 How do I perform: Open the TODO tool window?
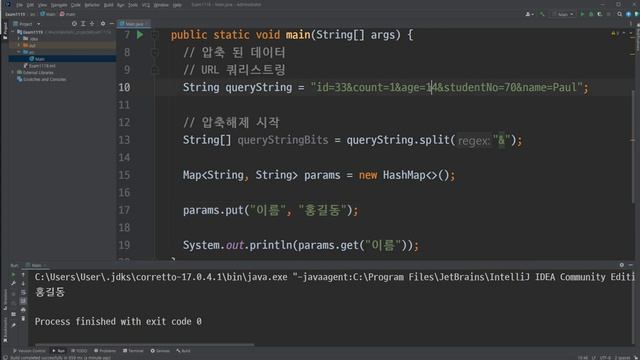click(x=79, y=351)
